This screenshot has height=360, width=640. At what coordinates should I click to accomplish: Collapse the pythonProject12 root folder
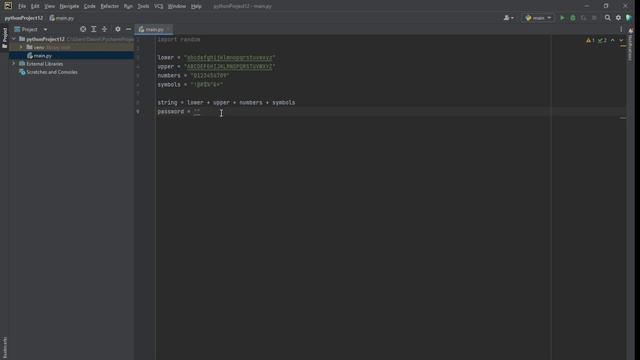click(14, 39)
